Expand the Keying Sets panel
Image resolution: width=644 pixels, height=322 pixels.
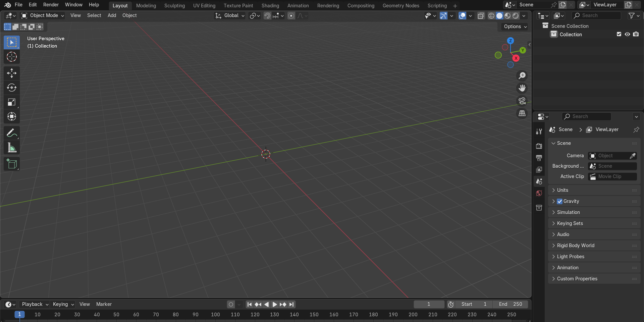tap(594, 223)
